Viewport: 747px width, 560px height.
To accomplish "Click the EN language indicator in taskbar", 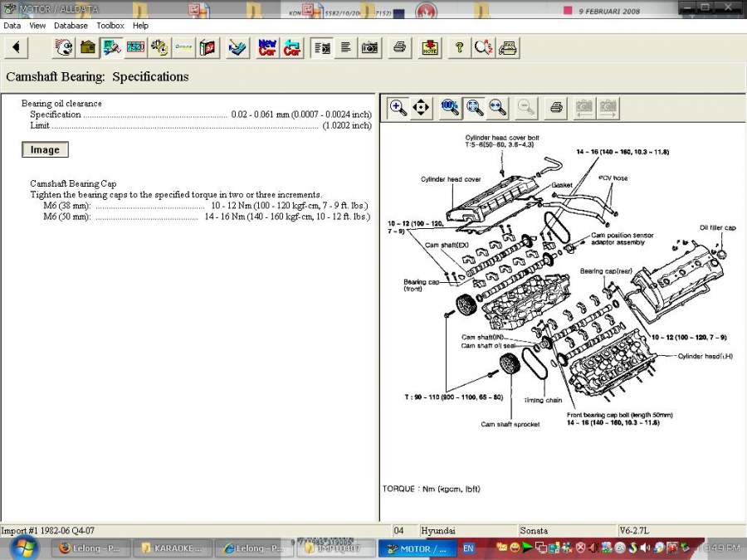I will 468,548.
